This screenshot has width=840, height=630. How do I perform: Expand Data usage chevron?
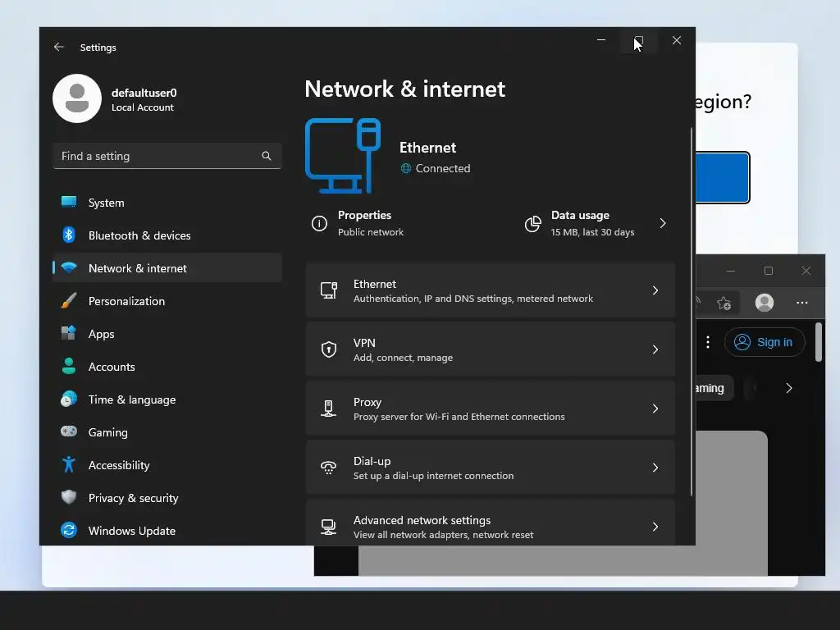663,223
